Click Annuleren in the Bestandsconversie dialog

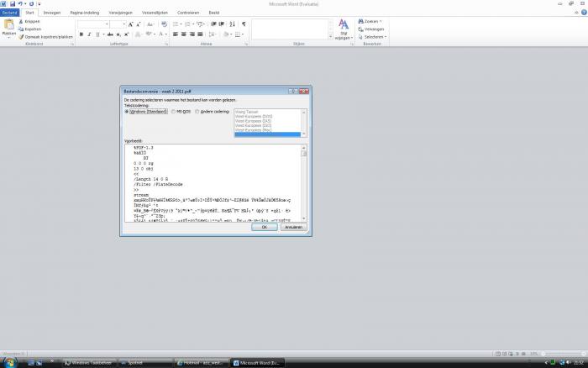294,227
